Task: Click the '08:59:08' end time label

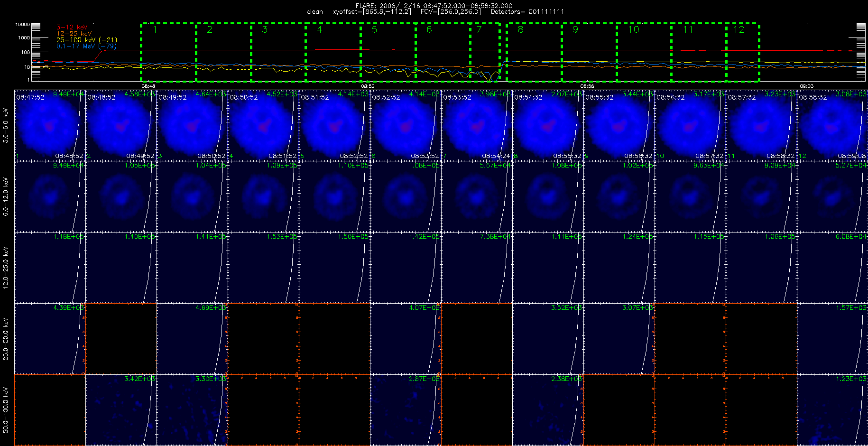Action: (852, 156)
